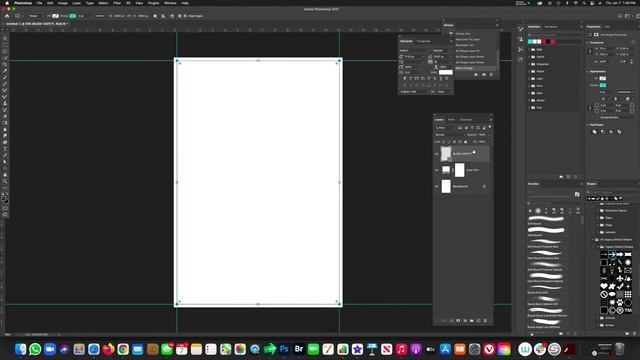Open Firefox from the Dock

108,349
